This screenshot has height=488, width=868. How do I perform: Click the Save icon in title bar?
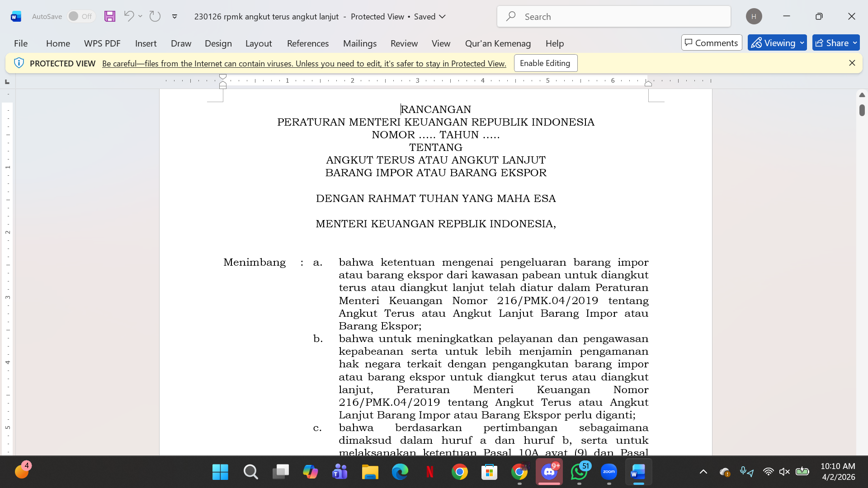(110, 16)
